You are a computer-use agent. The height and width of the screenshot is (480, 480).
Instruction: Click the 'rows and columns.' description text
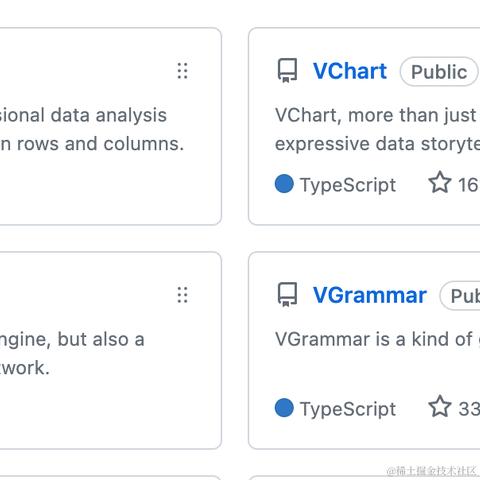tap(100, 144)
